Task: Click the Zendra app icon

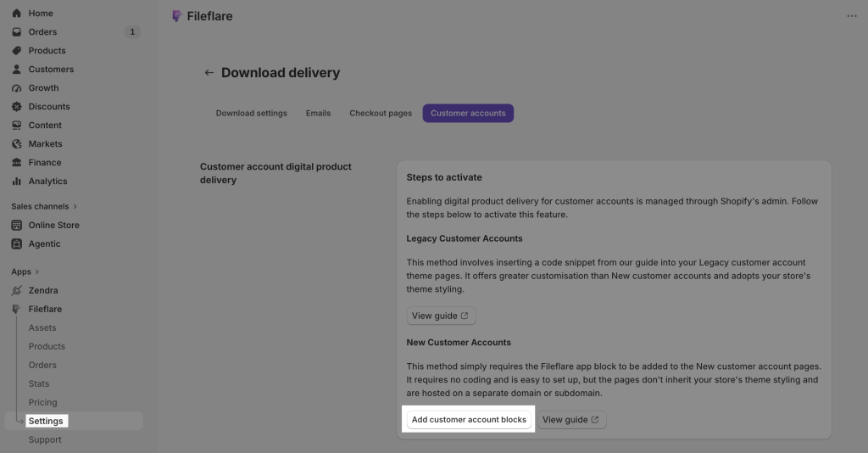Action: [x=17, y=290]
